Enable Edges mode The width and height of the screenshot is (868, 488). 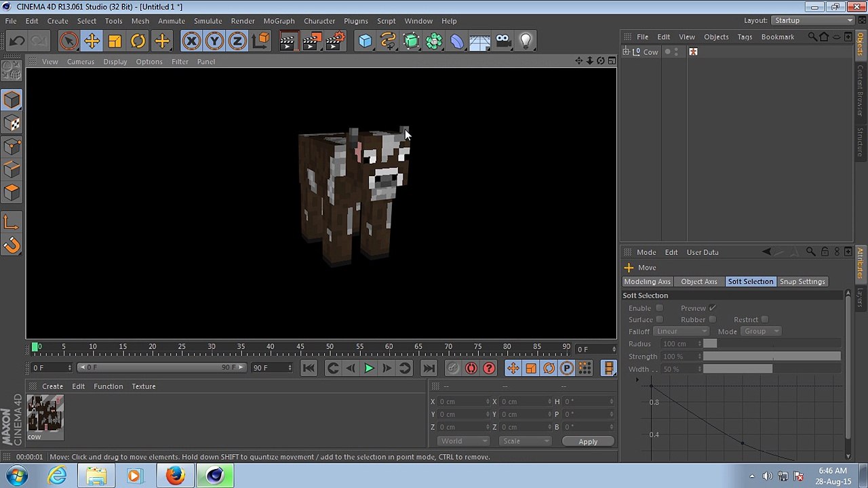tap(12, 169)
